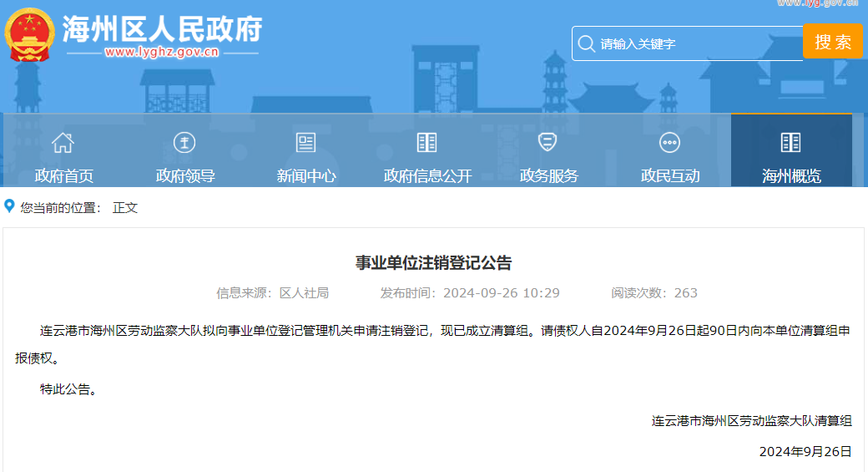Click the newspaper icon above 新闻中心
The image size is (868, 472).
[x=305, y=142]
